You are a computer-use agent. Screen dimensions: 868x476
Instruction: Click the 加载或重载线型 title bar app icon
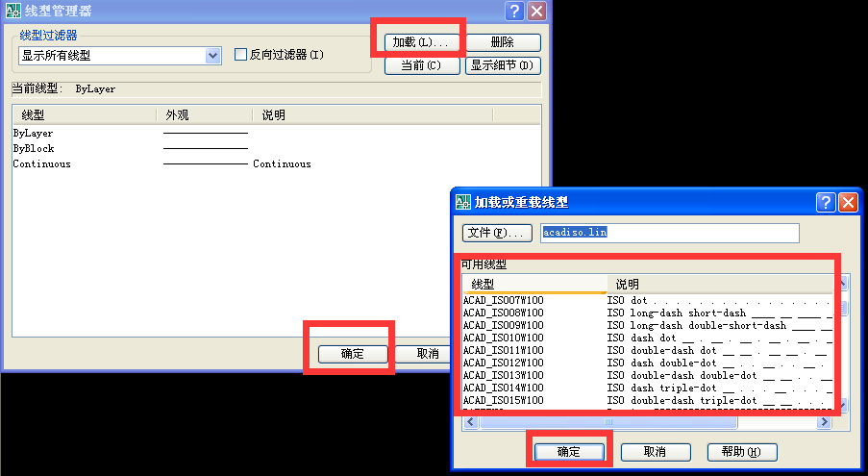tap(462, 202)
